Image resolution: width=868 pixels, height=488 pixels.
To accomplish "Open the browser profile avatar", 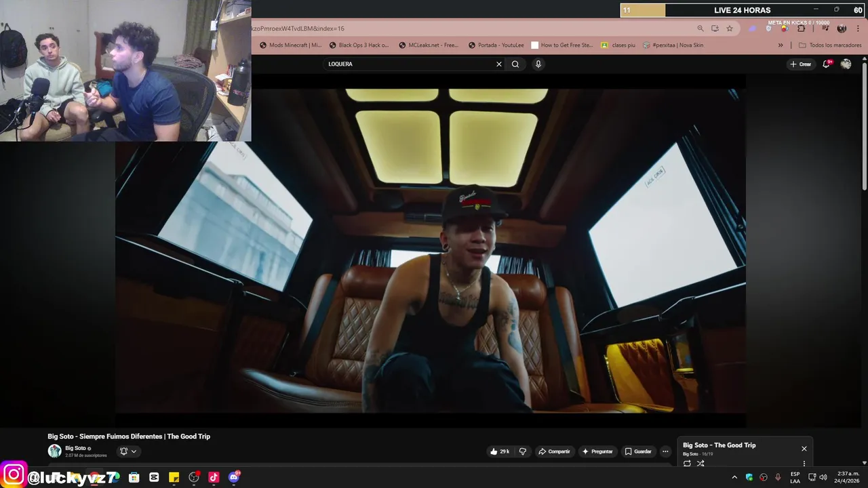I will 842,28.
